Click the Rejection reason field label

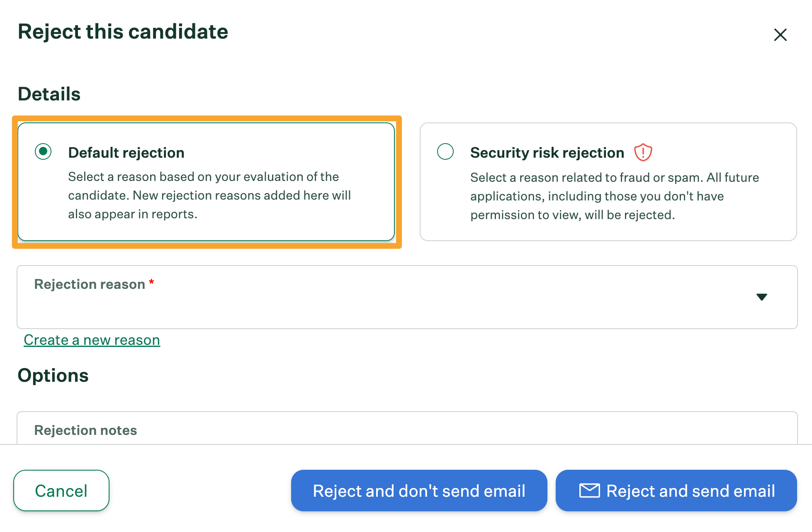(90, 284)
